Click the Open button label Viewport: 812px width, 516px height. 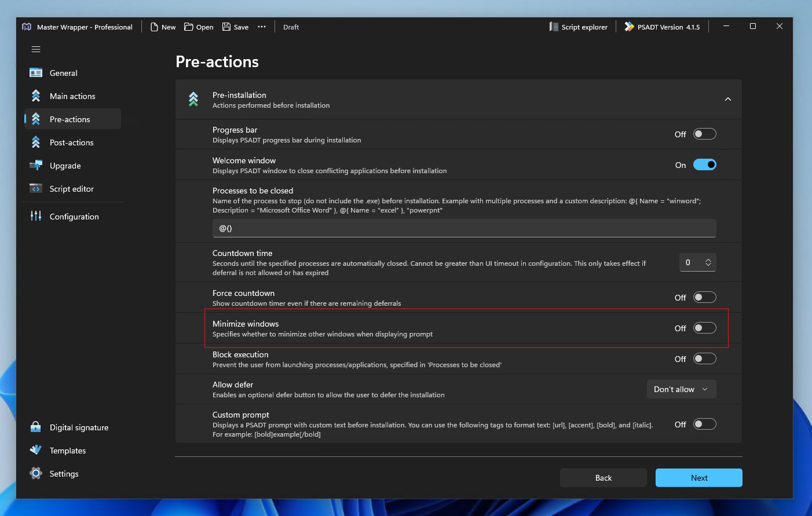204,27
